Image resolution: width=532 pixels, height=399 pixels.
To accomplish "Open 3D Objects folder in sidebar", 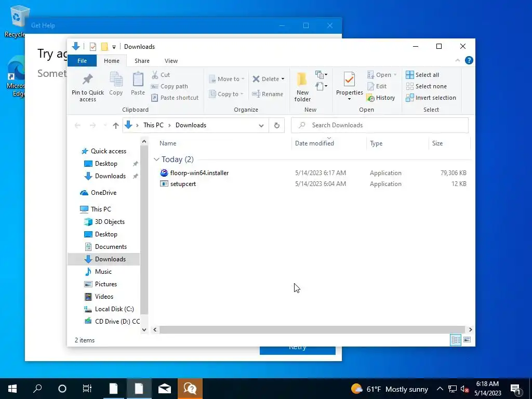I will 110,222.
